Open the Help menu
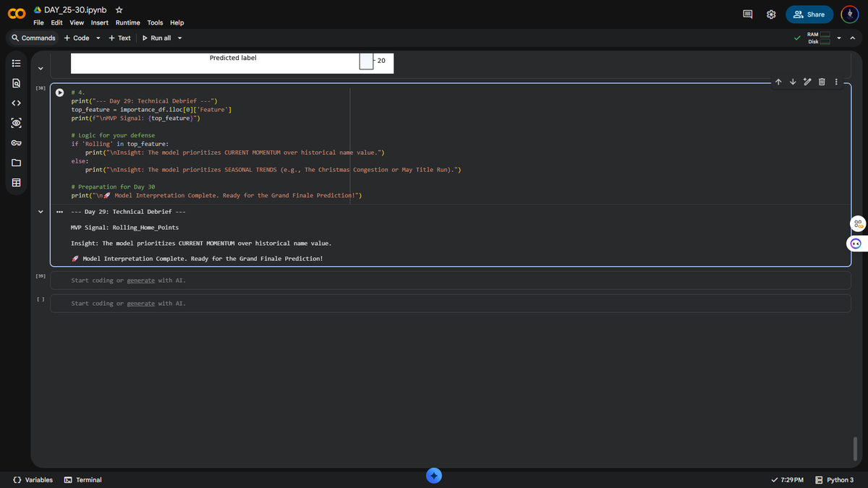Screen dimensions: 868x488 [177, 22]
